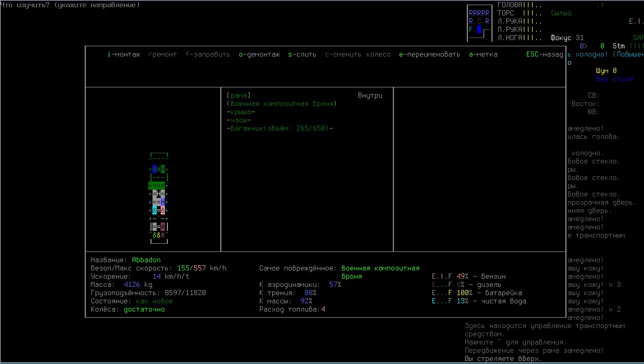Select the -крыша- part entry
644x364 pixels.
tap(241, 112)
